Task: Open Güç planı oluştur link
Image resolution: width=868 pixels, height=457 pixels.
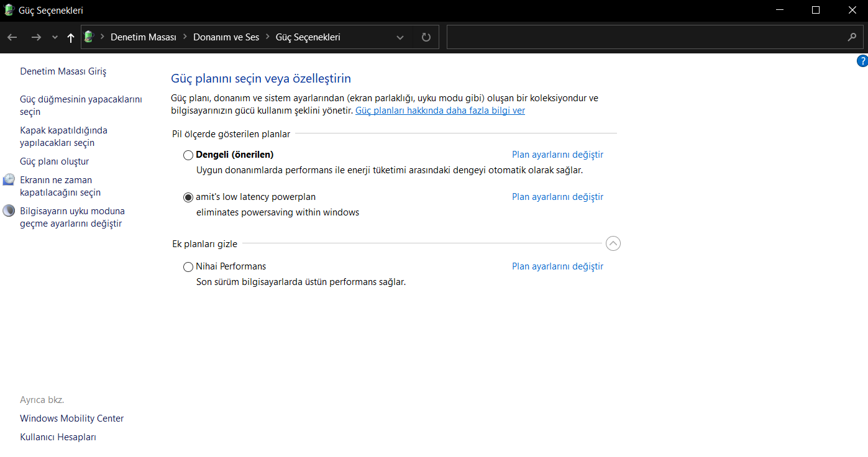Action: tap(55, 161)
